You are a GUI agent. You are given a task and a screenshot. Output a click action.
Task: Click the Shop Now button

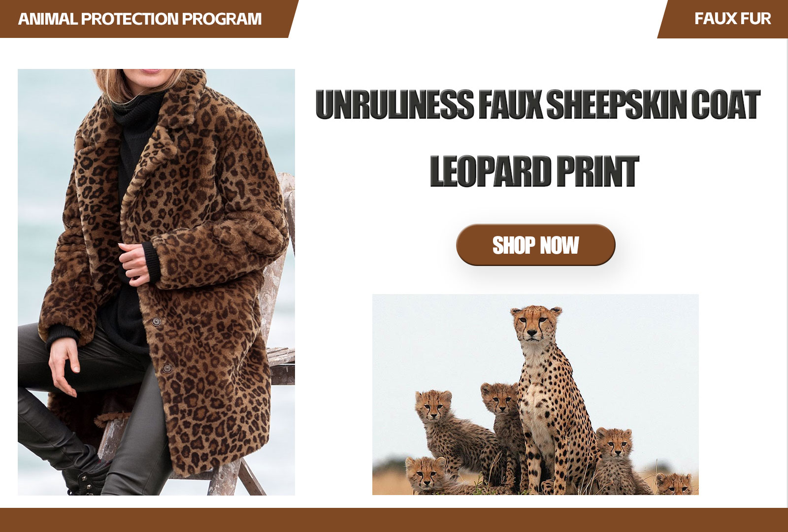tap(535, 245)
